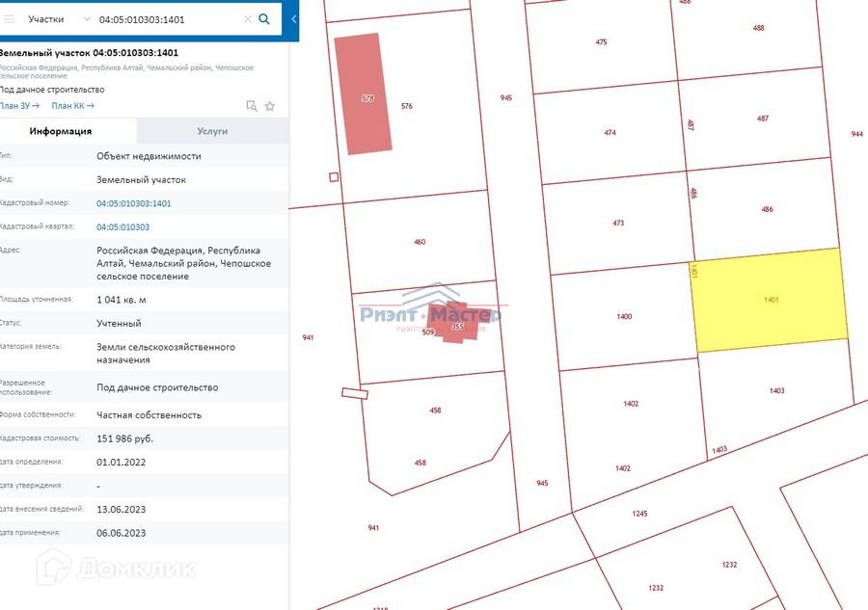Add parcel to favorites star icon

(270, 106)
